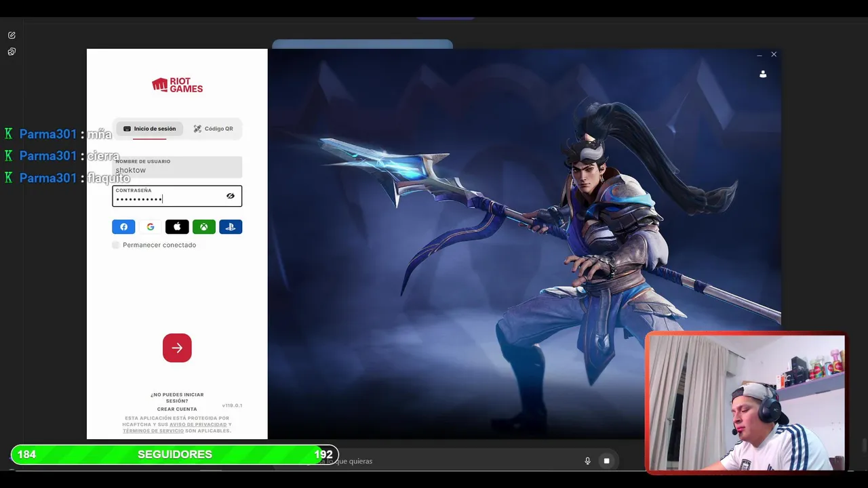Click the chat message "cierra"

[x=103, y=156]
